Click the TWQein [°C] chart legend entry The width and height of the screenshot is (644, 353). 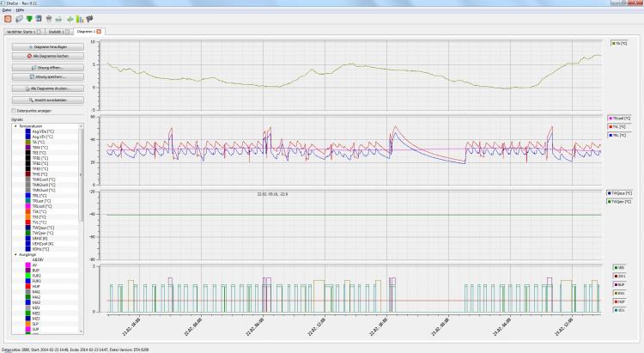pos(619,202)
